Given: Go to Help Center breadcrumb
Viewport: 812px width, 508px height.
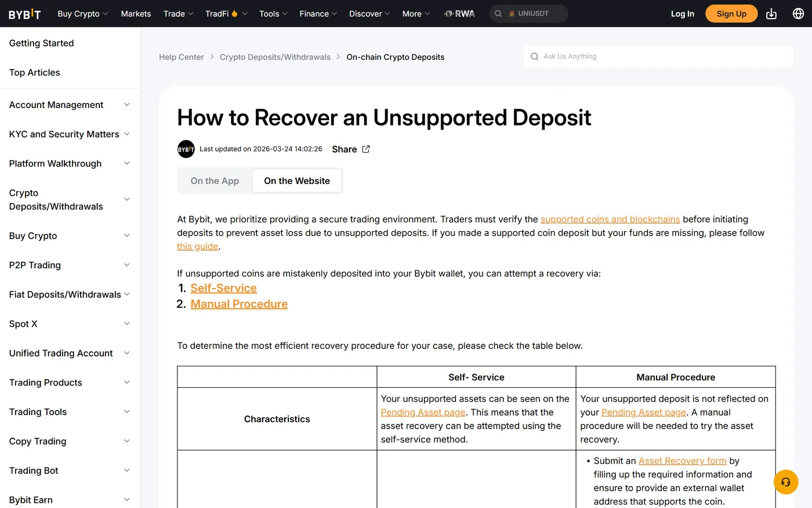Looking at the screenshot, I should tap(182, 57).
